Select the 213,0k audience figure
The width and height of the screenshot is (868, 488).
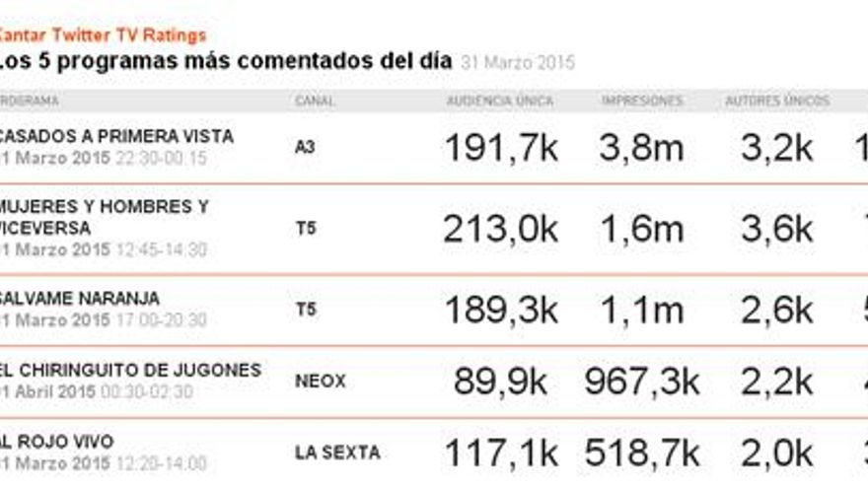pos(500,229)
